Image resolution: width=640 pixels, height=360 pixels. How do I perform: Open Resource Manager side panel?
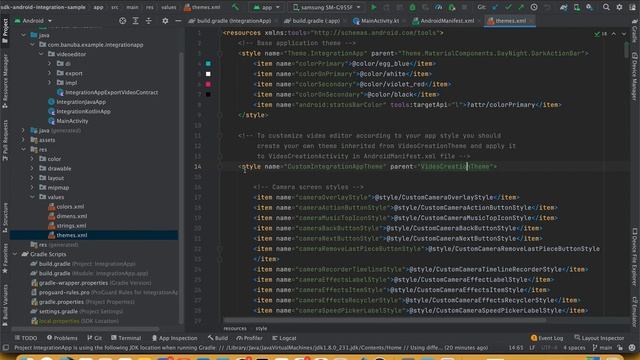click(x=5, y=82)
